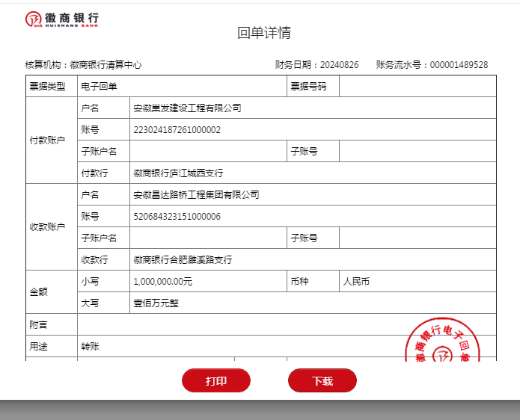
Task: Click the amount in words 壹佰万元整
Action: [x=156, y=303]
